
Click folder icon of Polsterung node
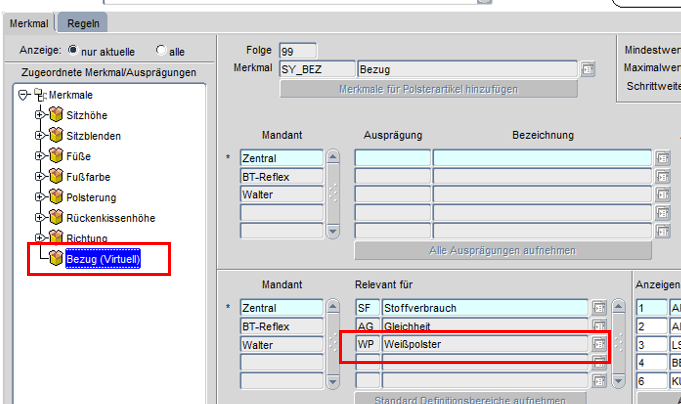[56, 197]
